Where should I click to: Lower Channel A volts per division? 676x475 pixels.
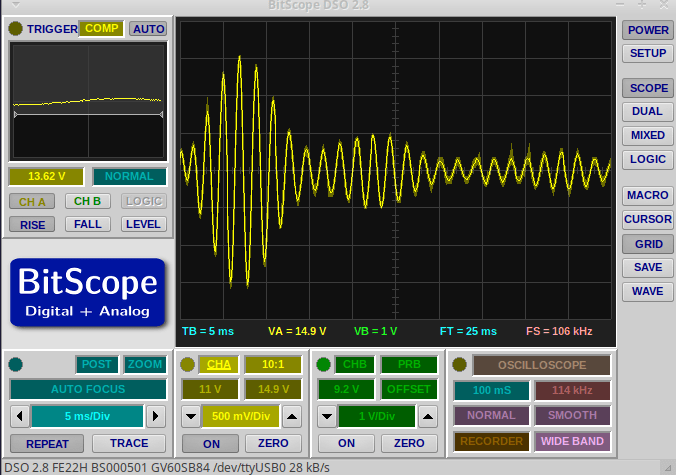click(x=191, y=417)
